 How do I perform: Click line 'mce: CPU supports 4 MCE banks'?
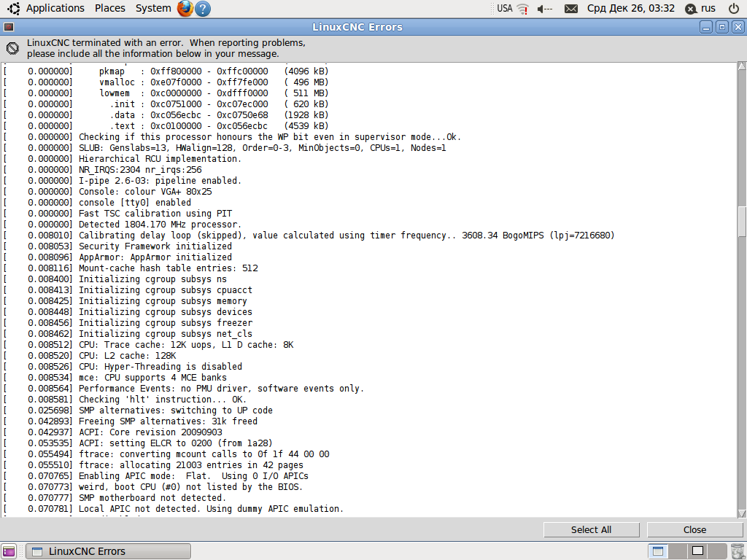click(x=152, y=378)
